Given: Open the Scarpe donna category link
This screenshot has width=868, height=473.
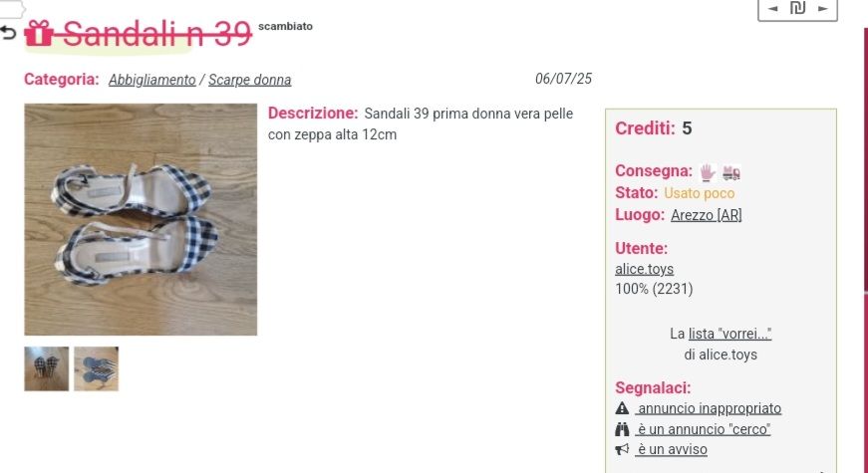Looking at the screenshot, I should (250, 80).
